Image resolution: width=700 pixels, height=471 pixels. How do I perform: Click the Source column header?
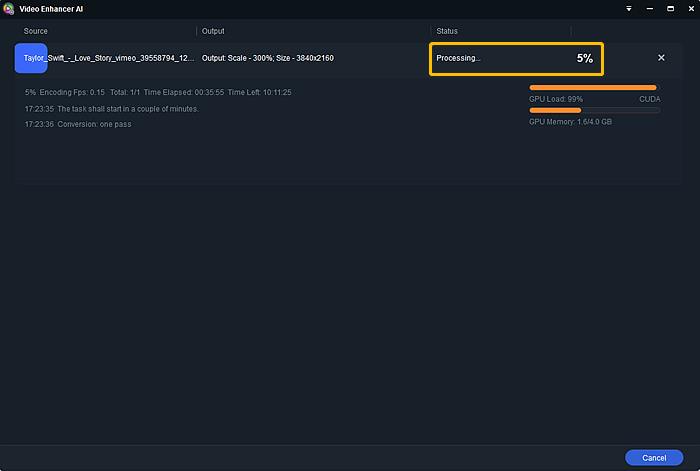tap(35, 31)
